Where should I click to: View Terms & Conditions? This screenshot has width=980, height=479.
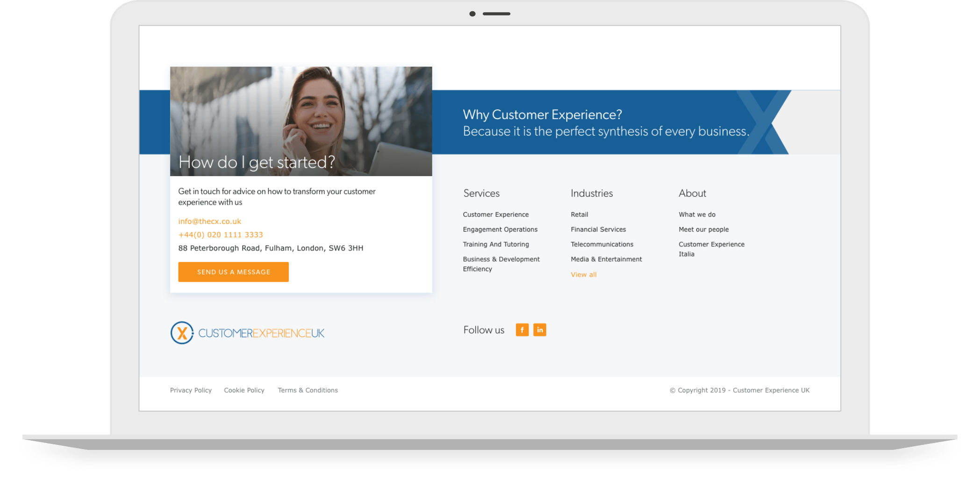coord(308,390)
